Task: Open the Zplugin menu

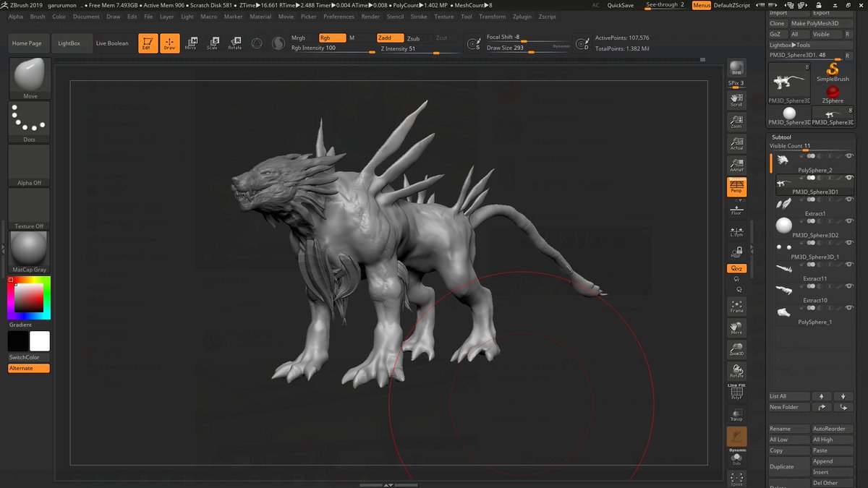Action: [522, 16]
